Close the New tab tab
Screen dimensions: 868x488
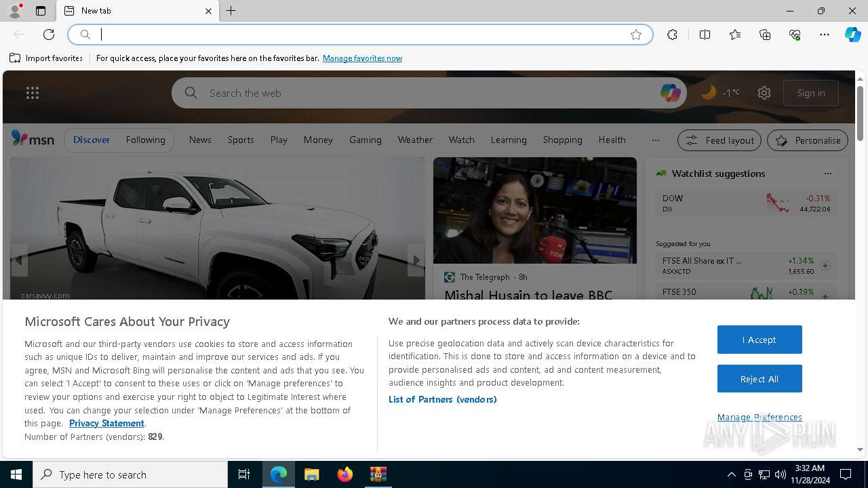(208, 11)
